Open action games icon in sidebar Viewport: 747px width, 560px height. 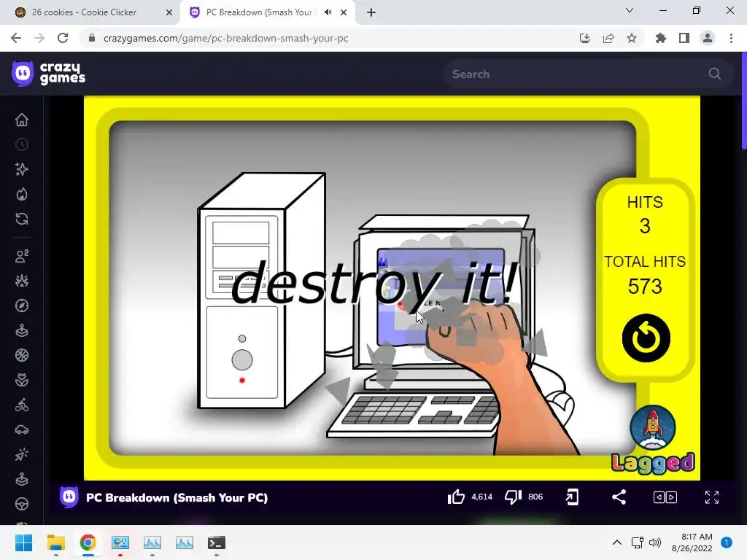[22, 281]
